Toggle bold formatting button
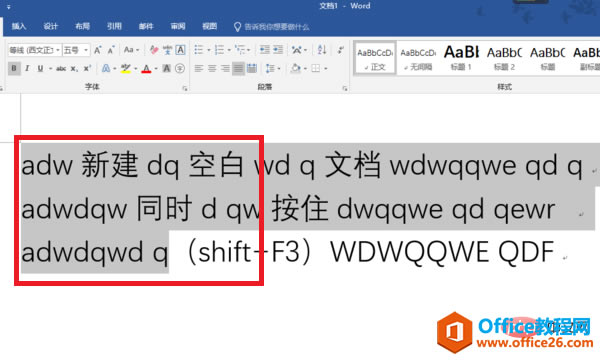Viewport: 600px width, 360px height. tap(14, 68)
